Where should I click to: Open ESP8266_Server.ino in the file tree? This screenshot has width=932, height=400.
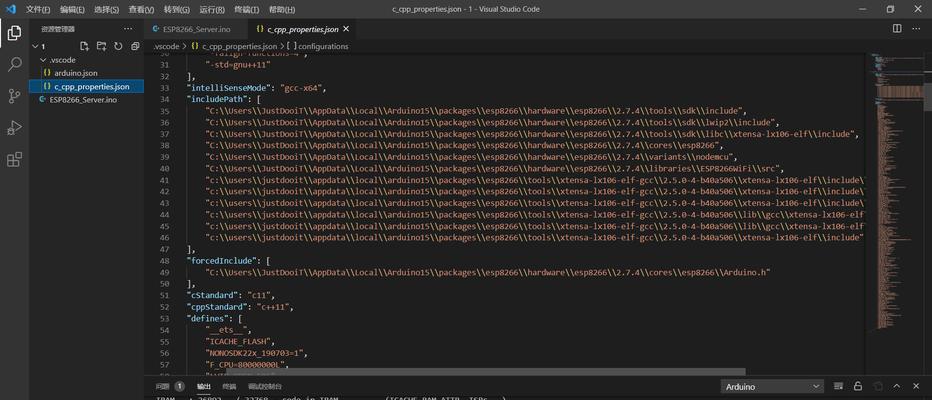(86, 99)
